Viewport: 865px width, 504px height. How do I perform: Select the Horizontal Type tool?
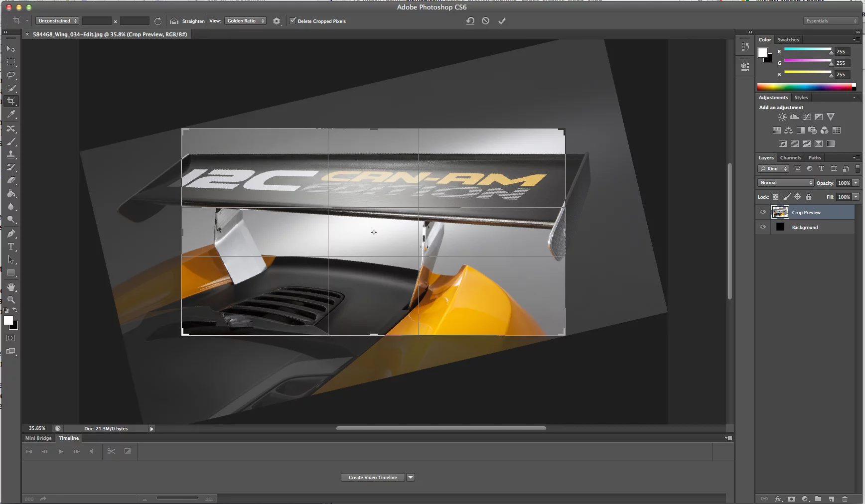tap(11, 246)
